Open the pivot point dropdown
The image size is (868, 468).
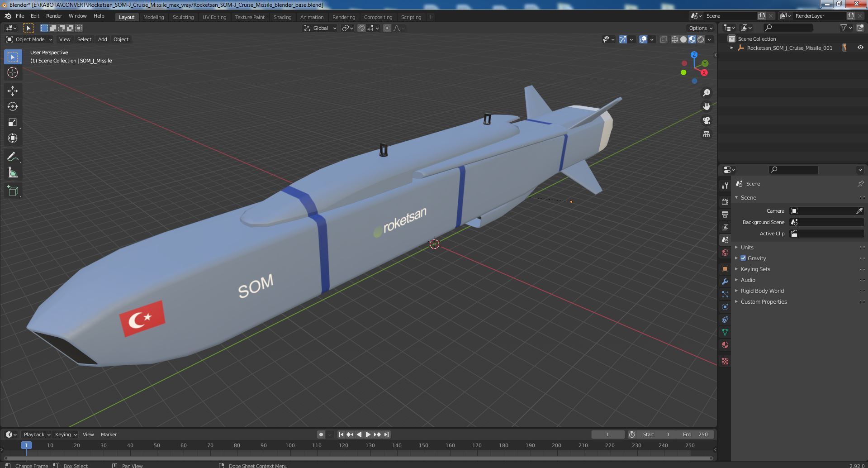point(347,28)
